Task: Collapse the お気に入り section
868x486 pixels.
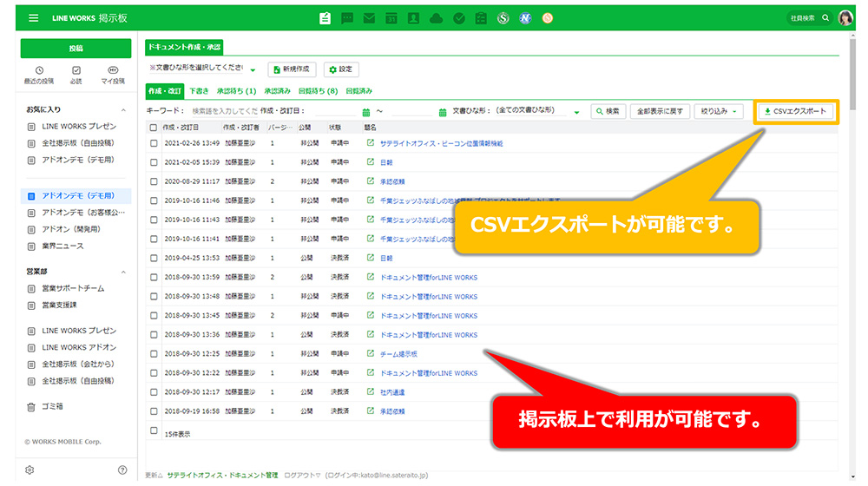Action: [x=123, y=110]
